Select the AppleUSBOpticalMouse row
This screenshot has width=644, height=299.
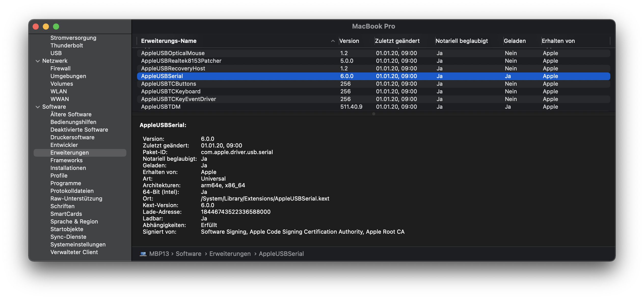click(373, 53)
